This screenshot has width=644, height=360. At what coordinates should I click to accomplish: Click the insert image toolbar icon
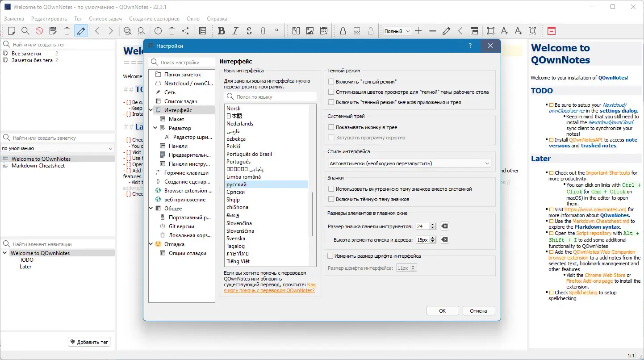310,31
